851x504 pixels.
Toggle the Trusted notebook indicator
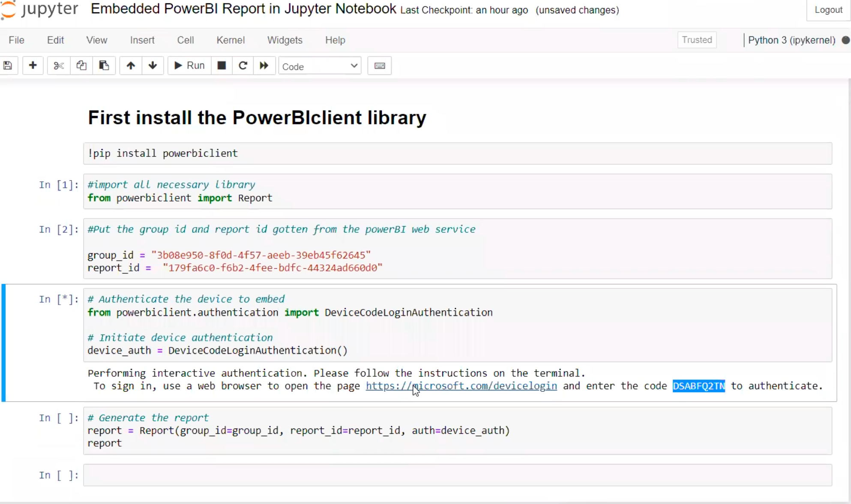[697, 40]
